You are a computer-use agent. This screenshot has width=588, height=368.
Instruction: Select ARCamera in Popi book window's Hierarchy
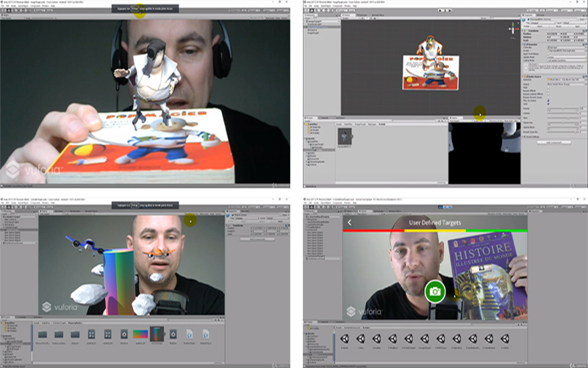[312, 30]
